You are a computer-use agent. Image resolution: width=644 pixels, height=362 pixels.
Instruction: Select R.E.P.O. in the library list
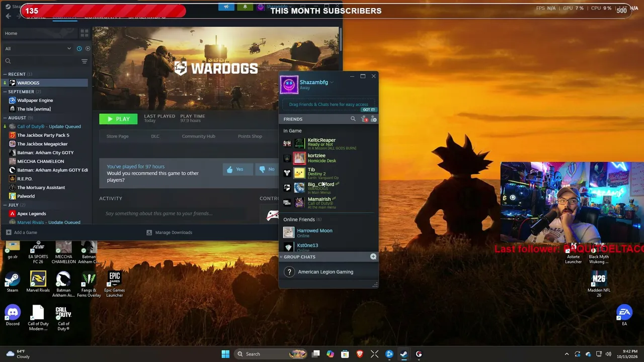click(x=25, y=179)
